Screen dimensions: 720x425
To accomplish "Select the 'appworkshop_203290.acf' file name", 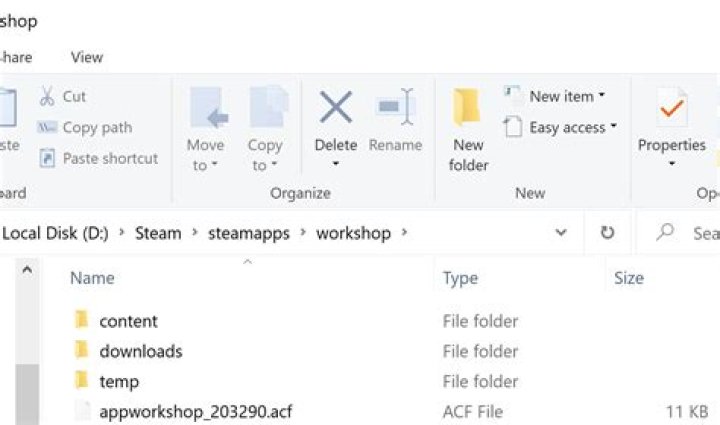I will point(196,412).
